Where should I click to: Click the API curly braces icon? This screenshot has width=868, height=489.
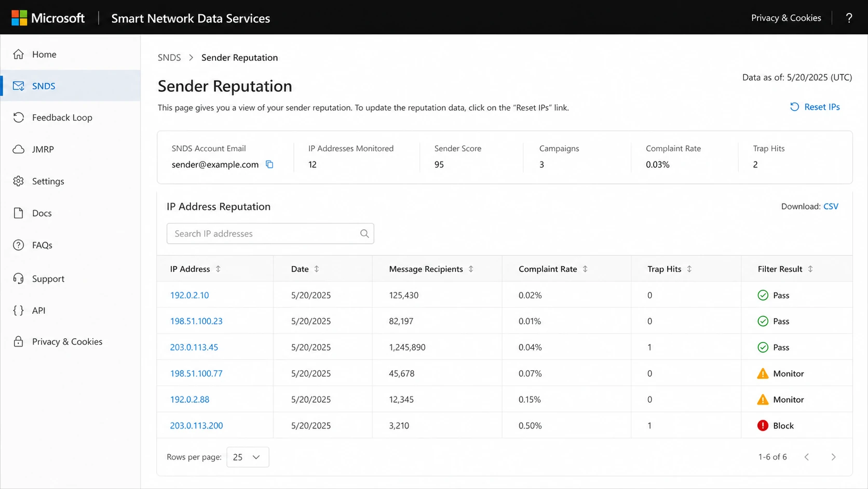click(19, 310)
